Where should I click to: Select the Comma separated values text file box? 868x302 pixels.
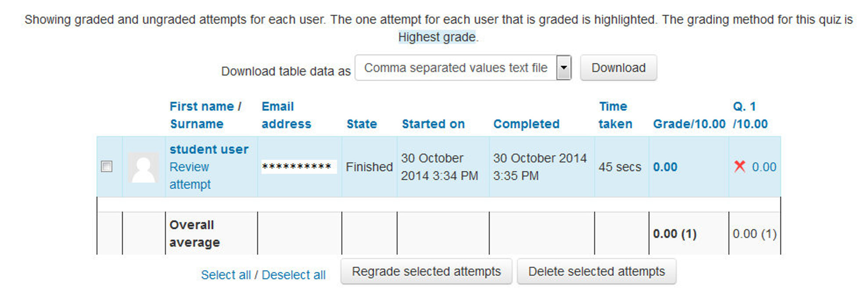pyautogui.click(x=456, y=68)
